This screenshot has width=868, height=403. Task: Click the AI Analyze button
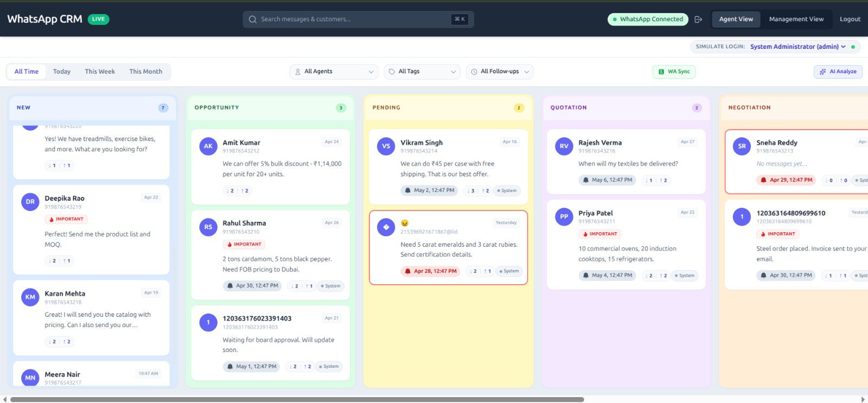coord(838,72)
